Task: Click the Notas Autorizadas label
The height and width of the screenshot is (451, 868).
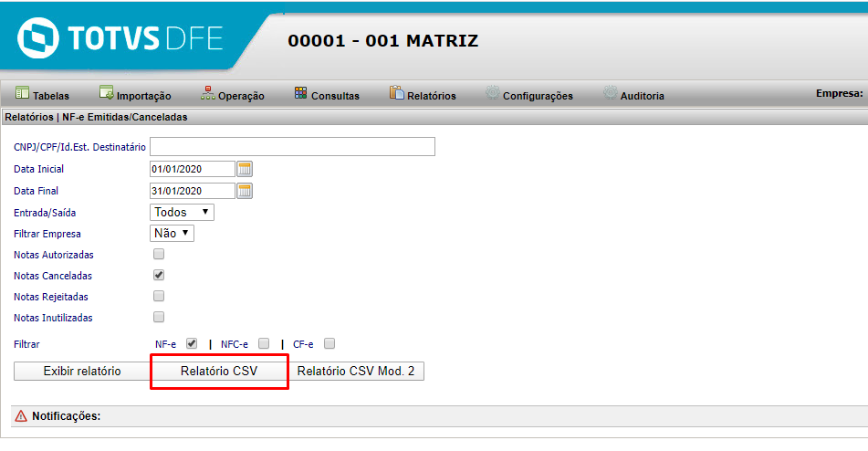Action: pyautogui.click(x=54, y=255)
